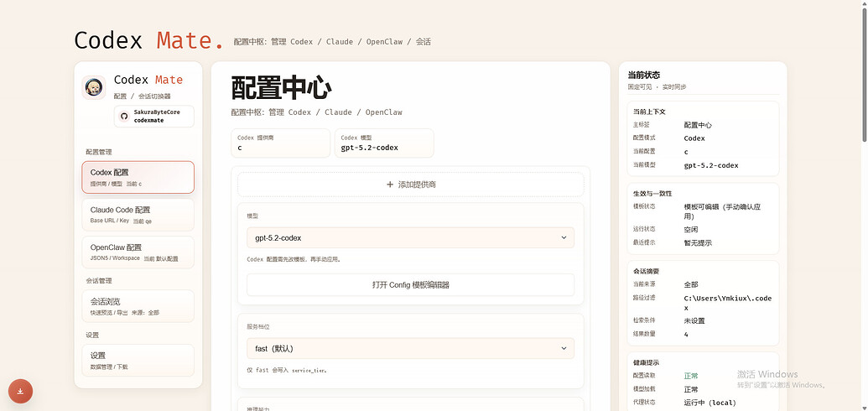868x411 pixels.
Task: Click the GitHub icon in sidebar
Action: click(124, 116)
